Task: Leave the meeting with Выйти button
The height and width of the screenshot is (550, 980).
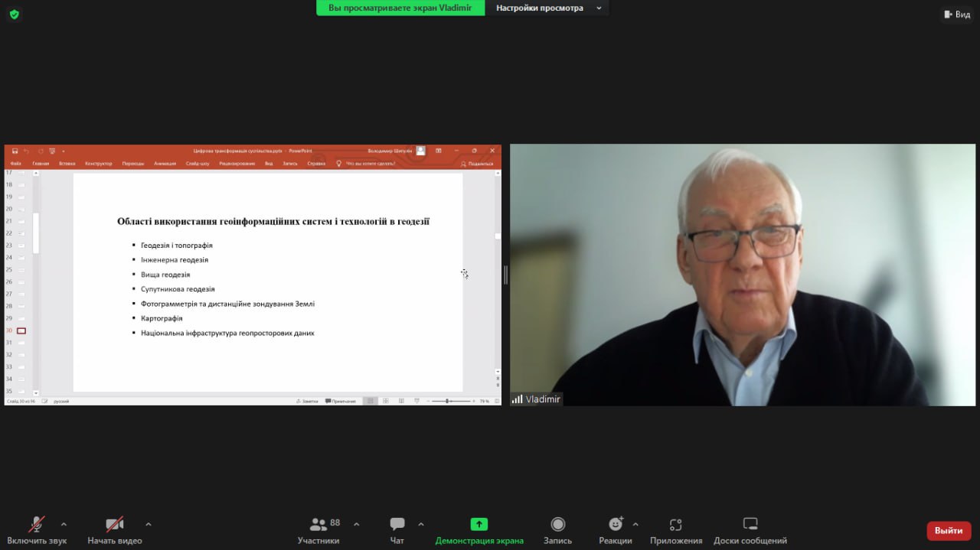Action: click(x=949, y=531)
